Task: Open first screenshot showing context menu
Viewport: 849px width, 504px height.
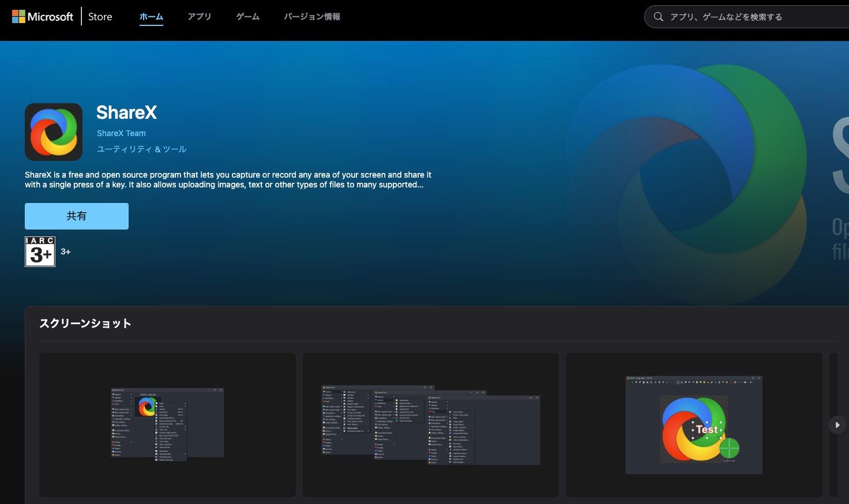Action: 167,425
